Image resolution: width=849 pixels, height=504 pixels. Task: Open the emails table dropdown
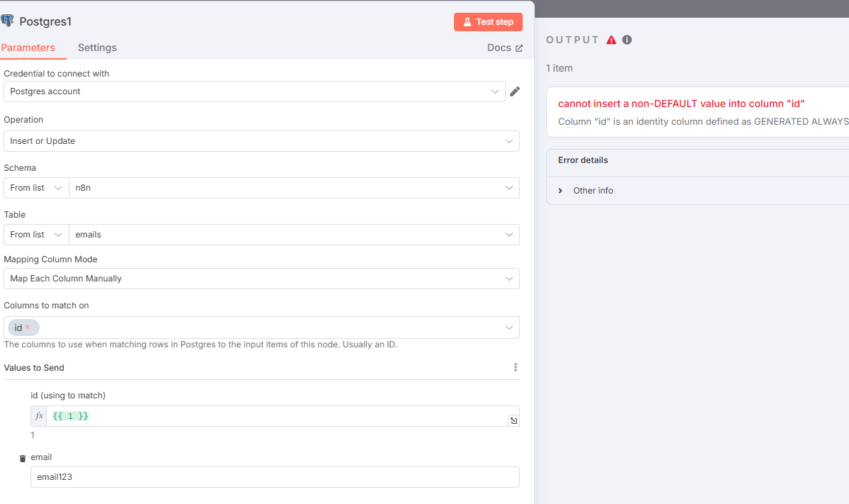coord(294,235)
